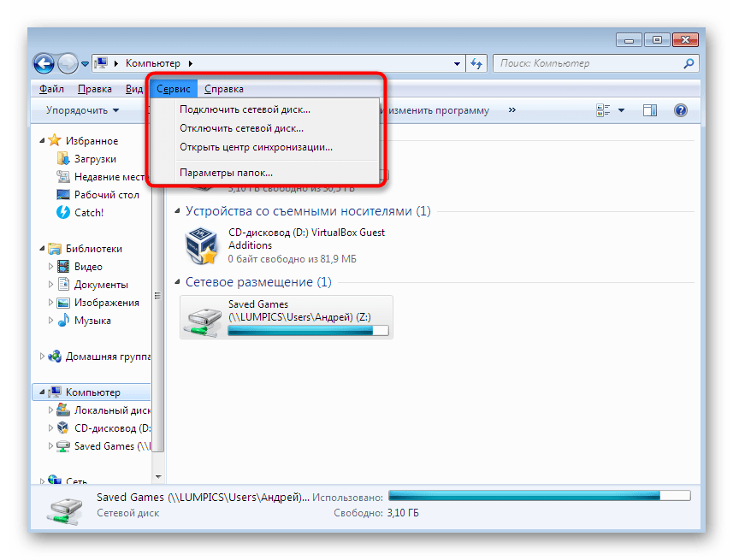Viewport: 733px width, 560px height.
Task: Click the Saved Games network drive tree icon
Action: [63, 446]
